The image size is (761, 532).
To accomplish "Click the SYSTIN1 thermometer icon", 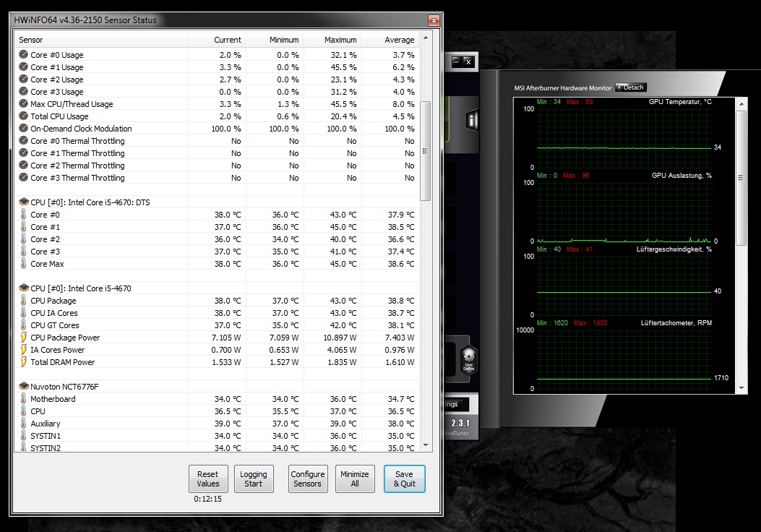I will point(23,435).
